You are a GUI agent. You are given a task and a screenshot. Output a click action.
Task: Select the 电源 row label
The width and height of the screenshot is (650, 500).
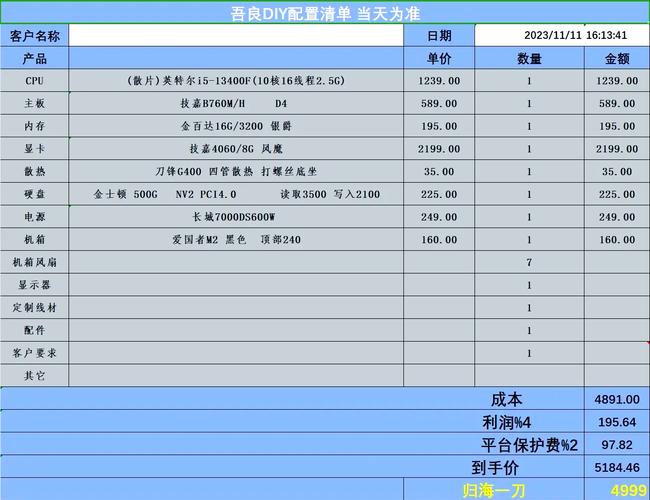coord(34,217)
